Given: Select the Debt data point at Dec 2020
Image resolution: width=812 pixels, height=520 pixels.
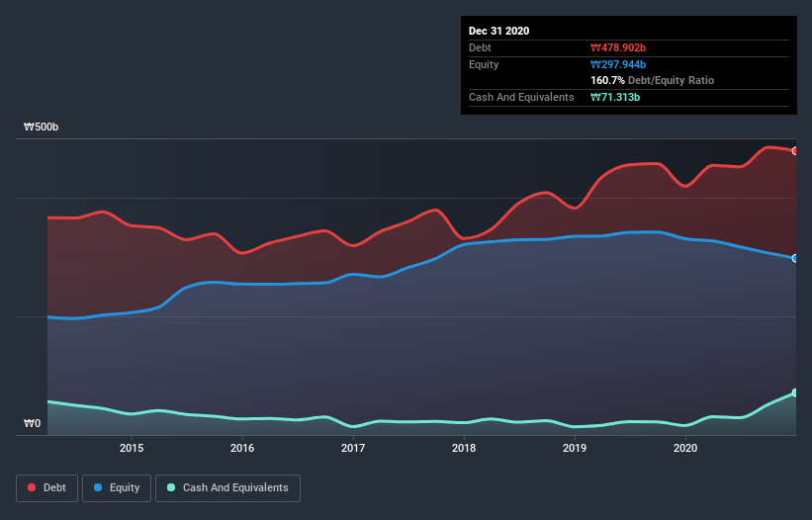Looking at the screenshot, I should click(x=795, y=151).
